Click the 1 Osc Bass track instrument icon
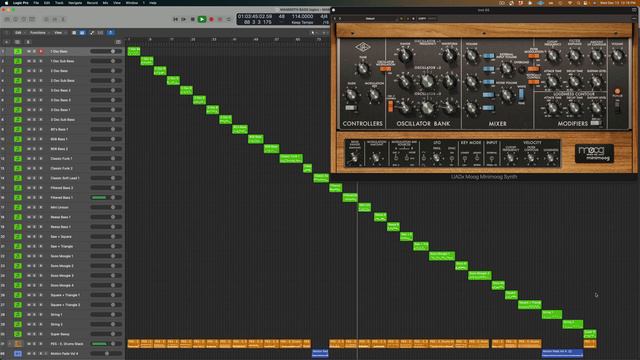 click(x=18, y=51)
